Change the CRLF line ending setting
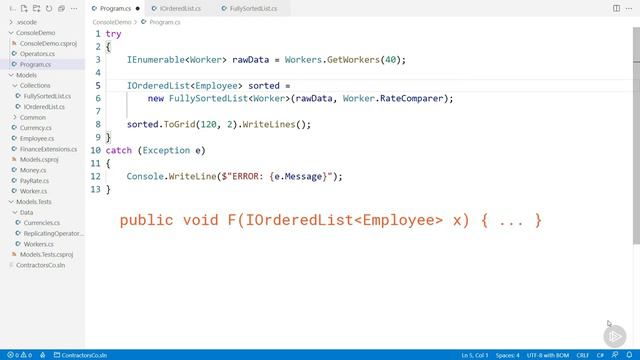This screenshot has width=640, height=360. [x=582, y=355]
